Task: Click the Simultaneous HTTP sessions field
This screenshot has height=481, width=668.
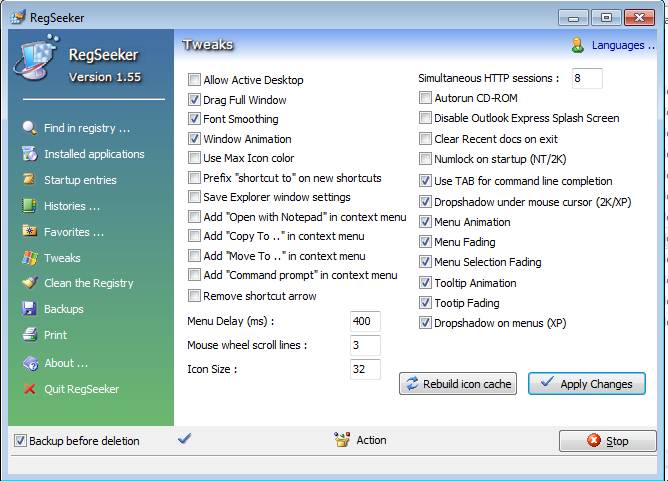Action: coord(587,78)
